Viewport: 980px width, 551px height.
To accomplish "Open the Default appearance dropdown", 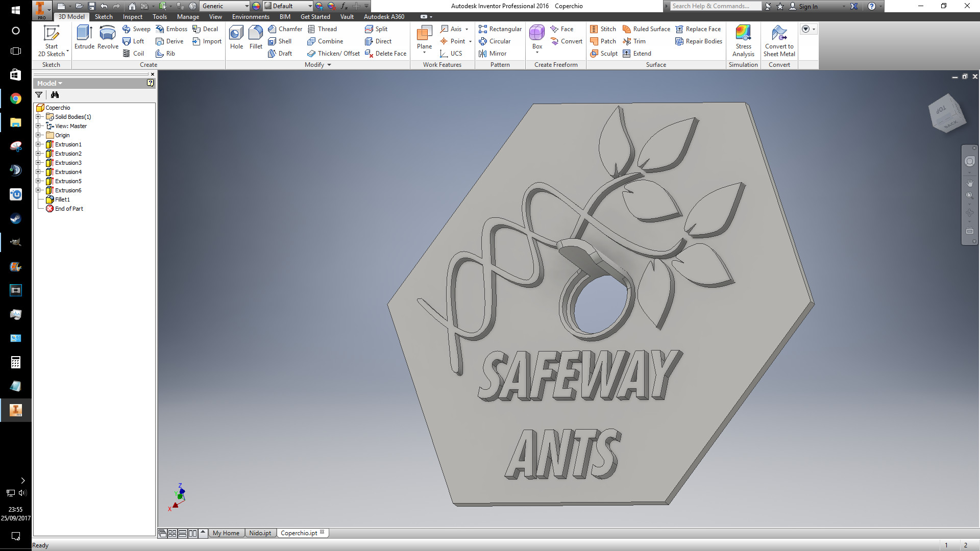I will click(x=310, y=6).
